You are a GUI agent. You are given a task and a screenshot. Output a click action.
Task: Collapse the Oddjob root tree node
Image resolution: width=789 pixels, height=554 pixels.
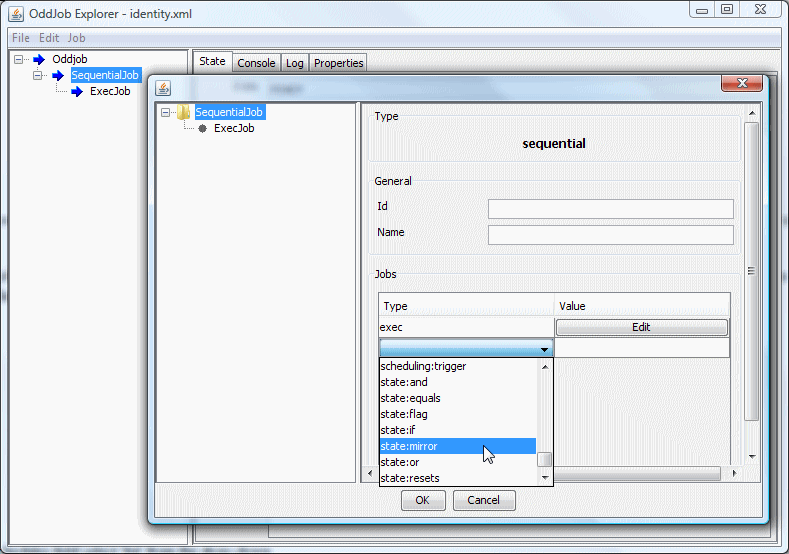tap(19, 59)
